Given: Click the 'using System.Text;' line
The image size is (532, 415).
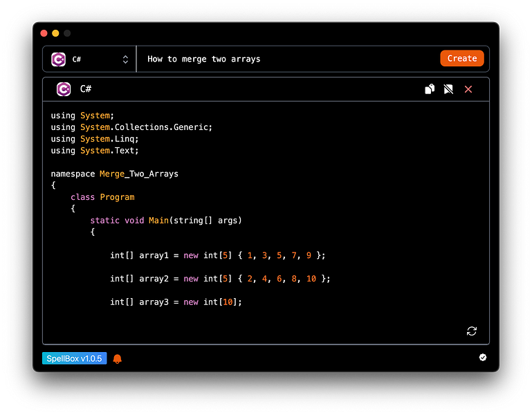Looking at the screenshot, I should pos(95,150).
